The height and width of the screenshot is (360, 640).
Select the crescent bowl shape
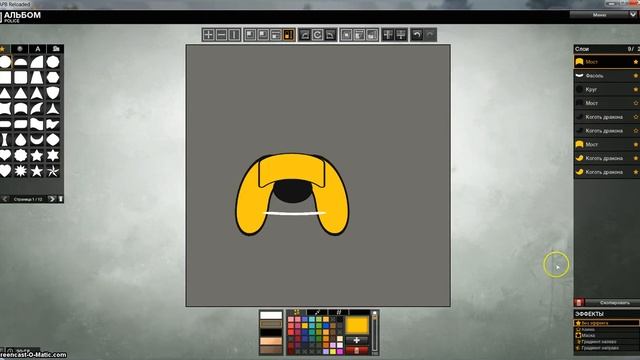(37, 140)
